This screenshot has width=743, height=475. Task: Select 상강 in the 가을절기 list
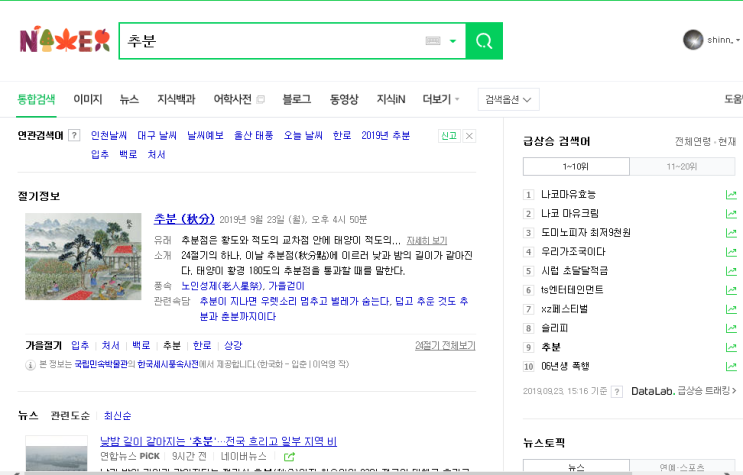coord(233,346)
